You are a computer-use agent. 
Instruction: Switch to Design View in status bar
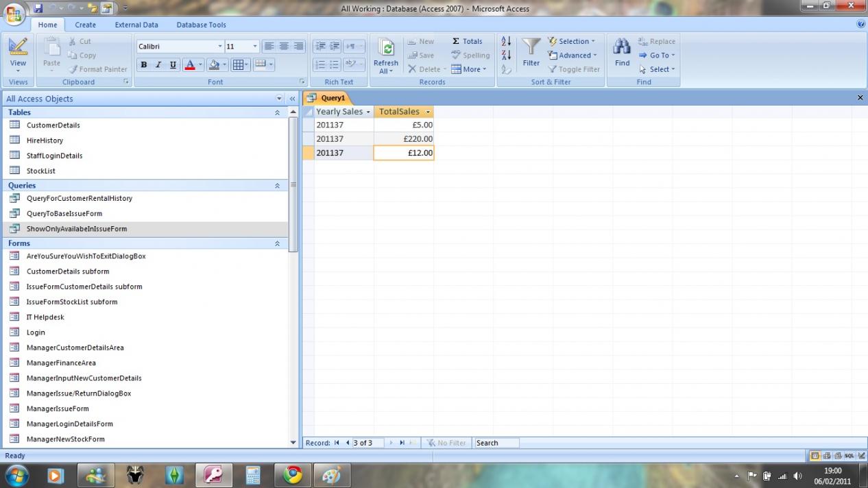(861, 456)
